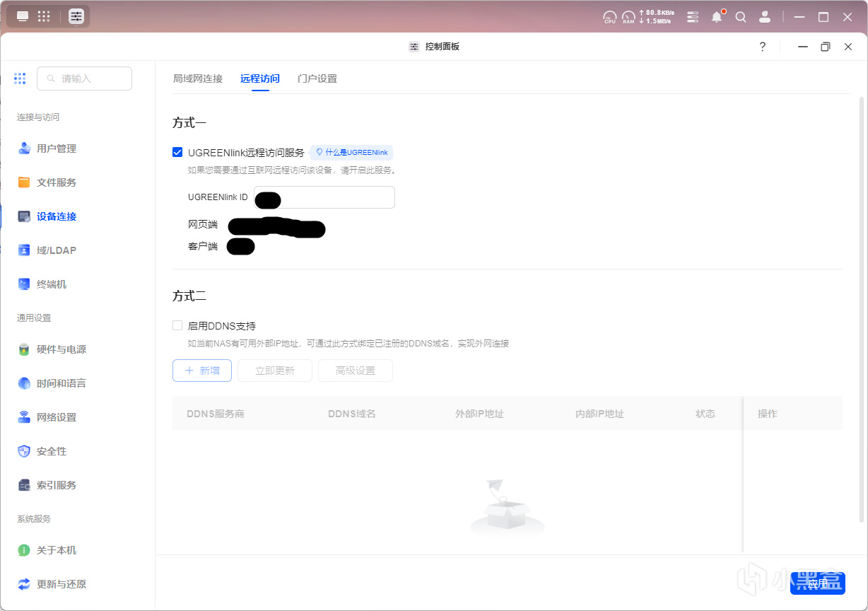This screenshot has height=611, width=868.
Task: Focus the UGREENlink ID input field
Action: click(x=324, y=197)
